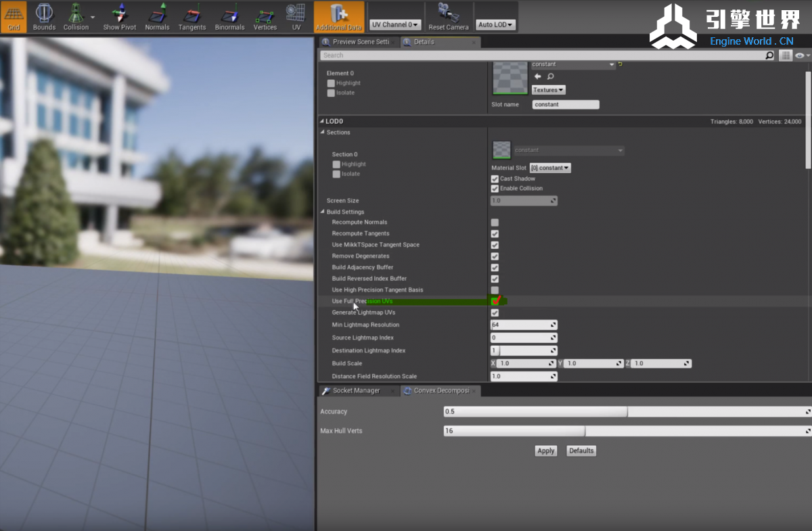Image resolution: width=812 pixels, height=531 pixels.
Task: Toggle Use MikkTSpace Tangent Space checkbox
Action: (495, 245)
